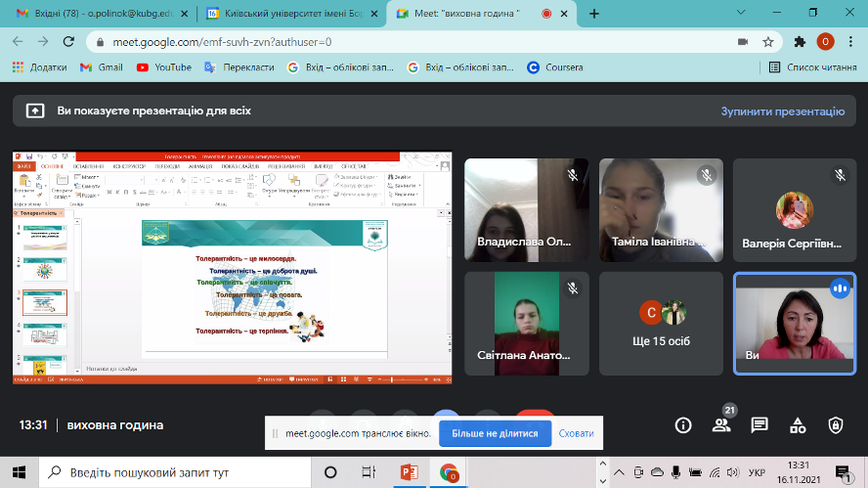Open the Activities shapes icon
The height and width of the screenshot is (488, 868).
[x=798, y=425]
